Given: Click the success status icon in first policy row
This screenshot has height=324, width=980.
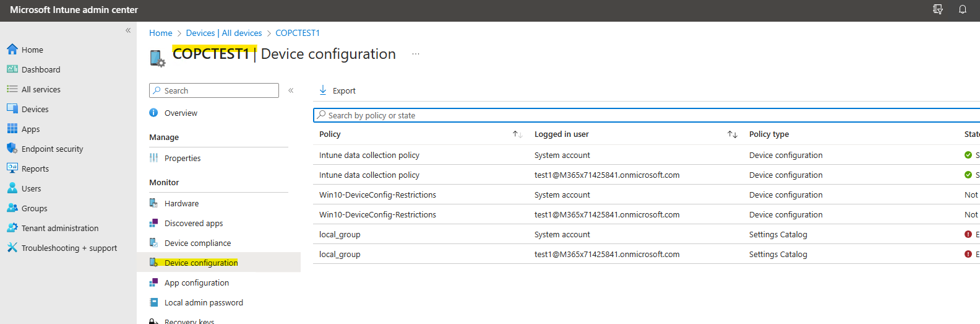Looking at the screenshot, I should pyautogui.click(x=968, y=155).
